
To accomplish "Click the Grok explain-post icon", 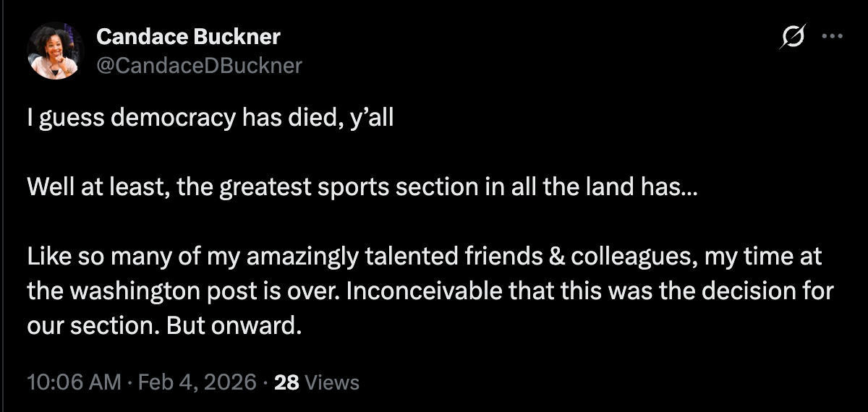I will [x=793, y=37].
